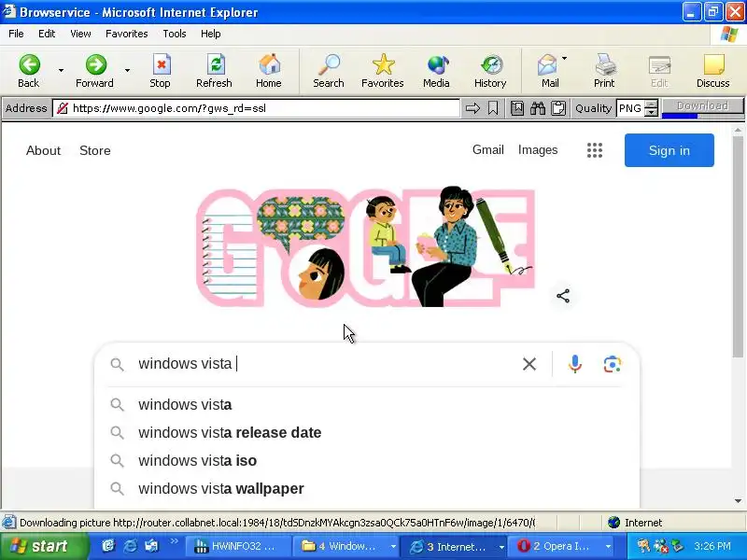Image resolution: width=747 pixels, height=560 pixels.
Task: Click the vertical page scrollbar thumb
Action: 738,246
